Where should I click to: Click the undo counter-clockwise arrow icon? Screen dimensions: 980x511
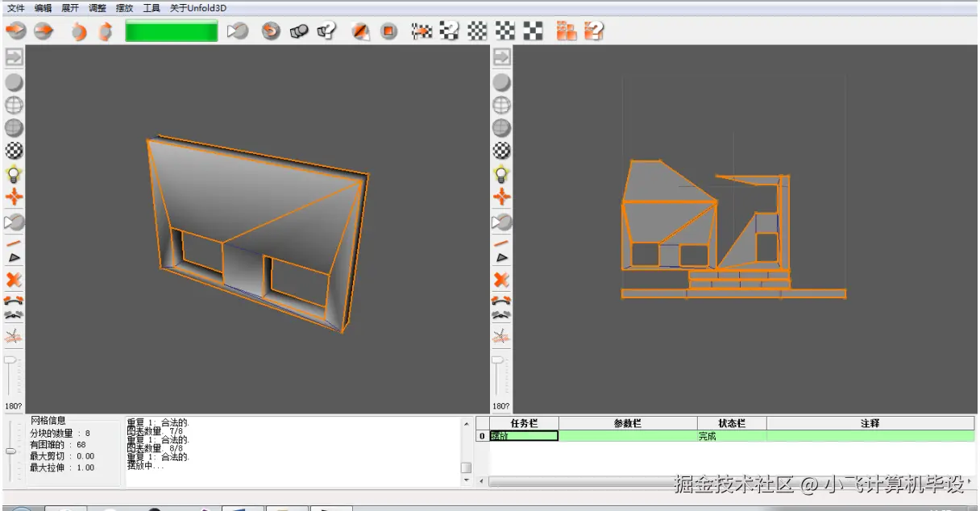[x=79, y=31]
